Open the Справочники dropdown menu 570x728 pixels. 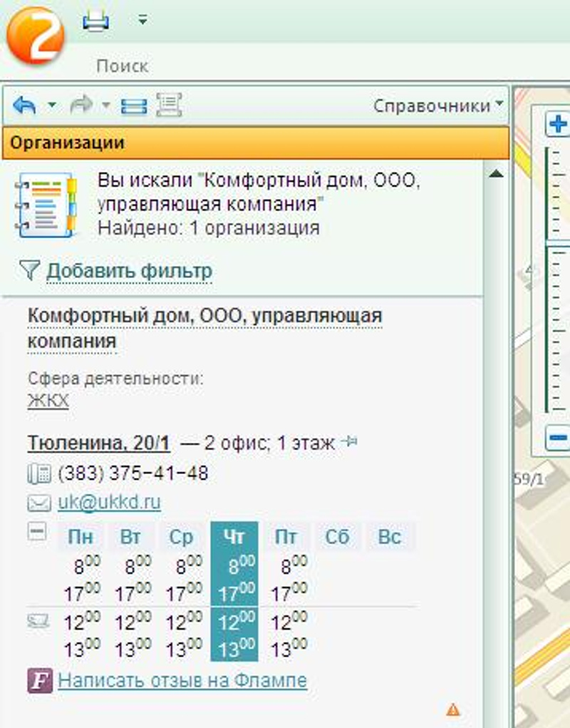point(437,106)
